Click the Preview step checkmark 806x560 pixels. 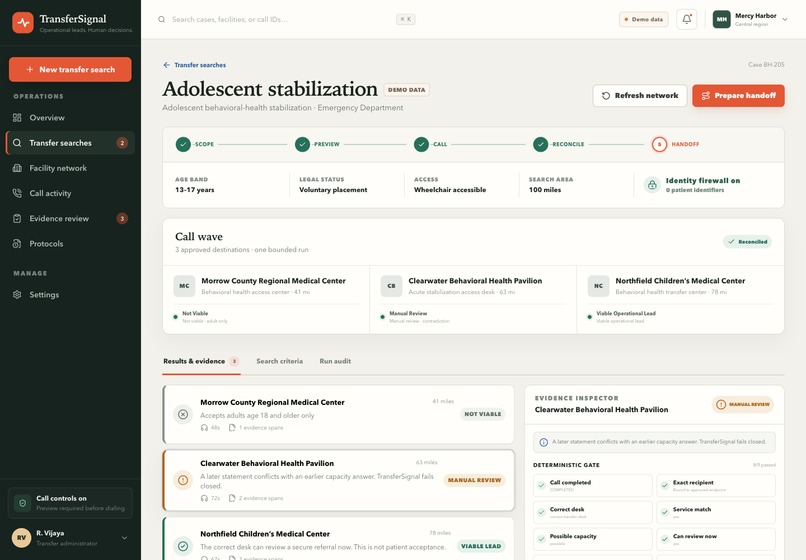click(x=302, y=144)
